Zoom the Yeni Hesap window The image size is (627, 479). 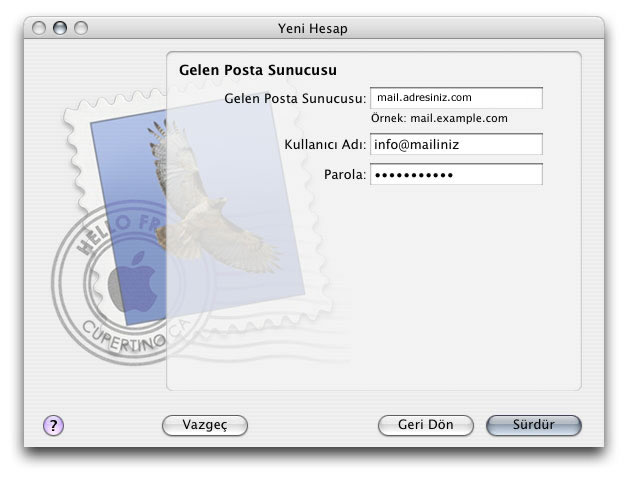coord(81,28)
